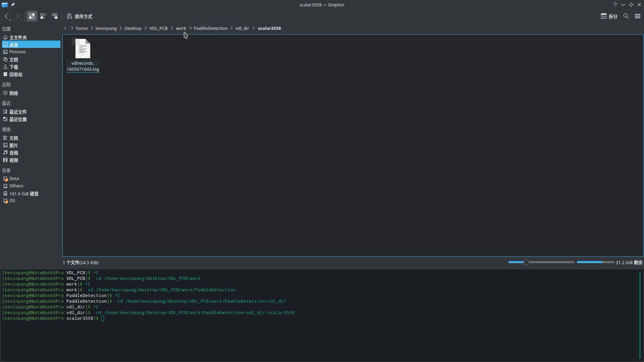Expand the arrow after work breadcrumb
The height and width of the screenshot is (362, 644).
point(190,28)
